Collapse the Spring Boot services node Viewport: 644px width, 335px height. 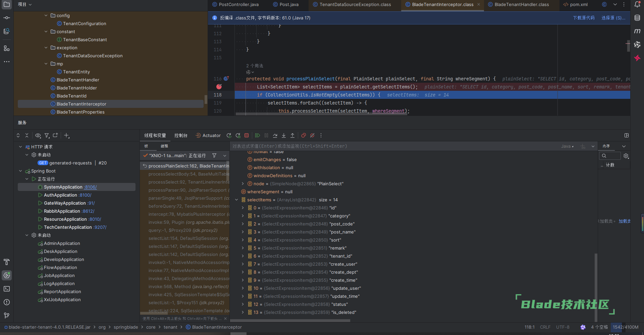(20, 171)
